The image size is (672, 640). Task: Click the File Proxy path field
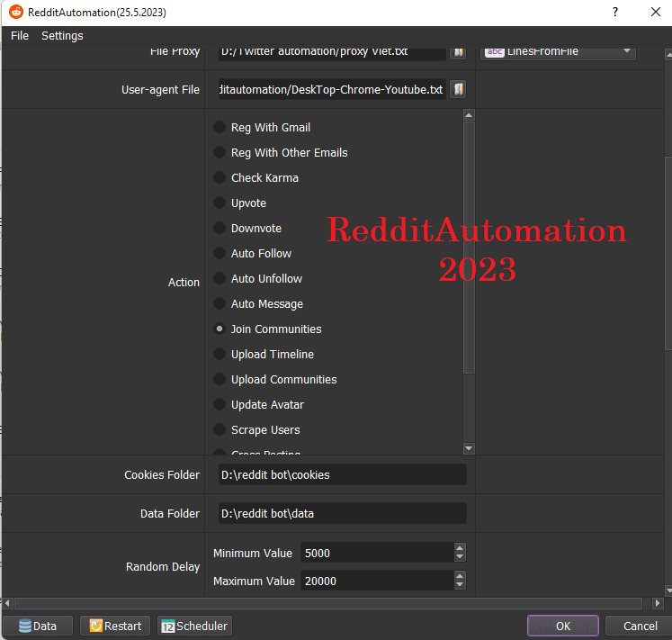click(332, 52)
